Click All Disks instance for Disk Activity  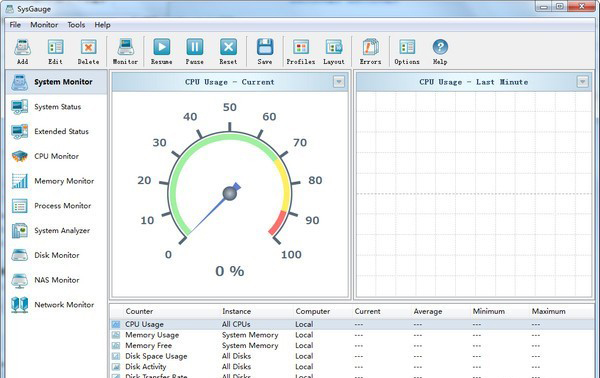click(x=236, y=367)
